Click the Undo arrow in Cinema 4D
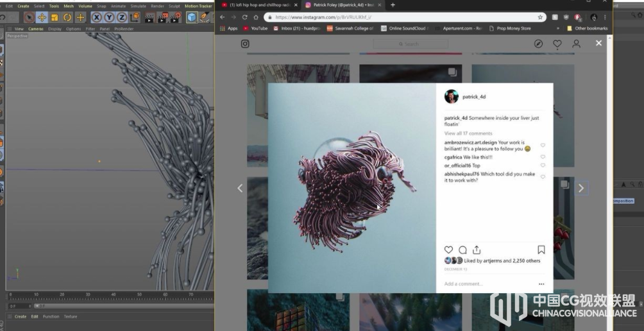Viewport: 644px width, 331px height. [3, 17]
